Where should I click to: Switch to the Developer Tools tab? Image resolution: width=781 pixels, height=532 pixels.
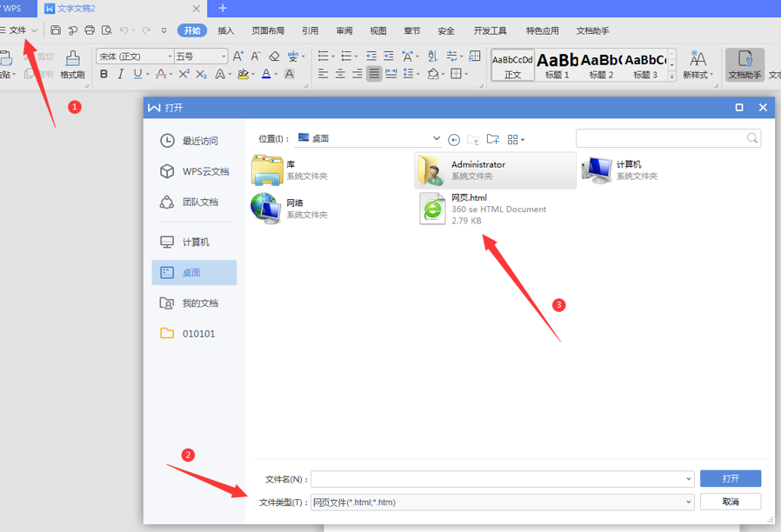point(491,30)
